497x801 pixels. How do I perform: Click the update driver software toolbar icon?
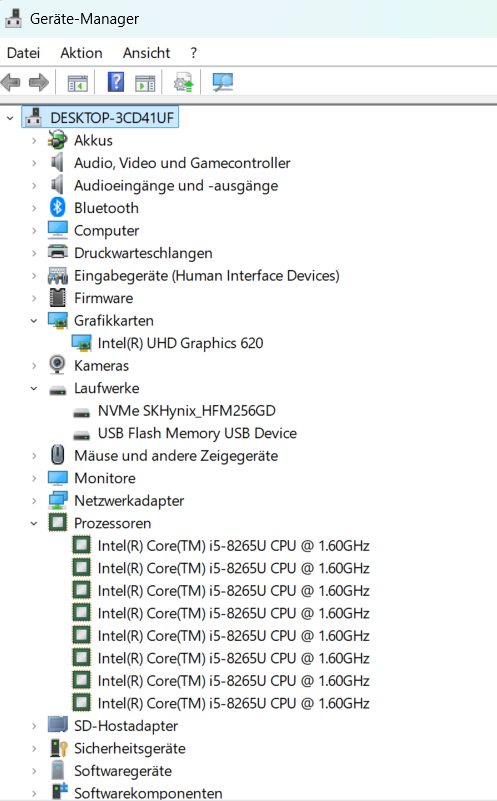(184, 82)
